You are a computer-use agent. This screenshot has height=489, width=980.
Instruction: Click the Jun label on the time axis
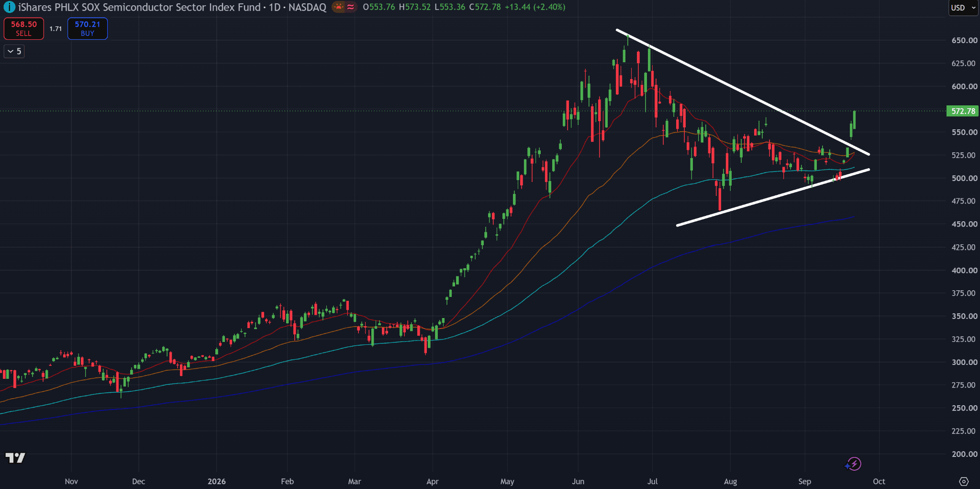click(578, 481)
